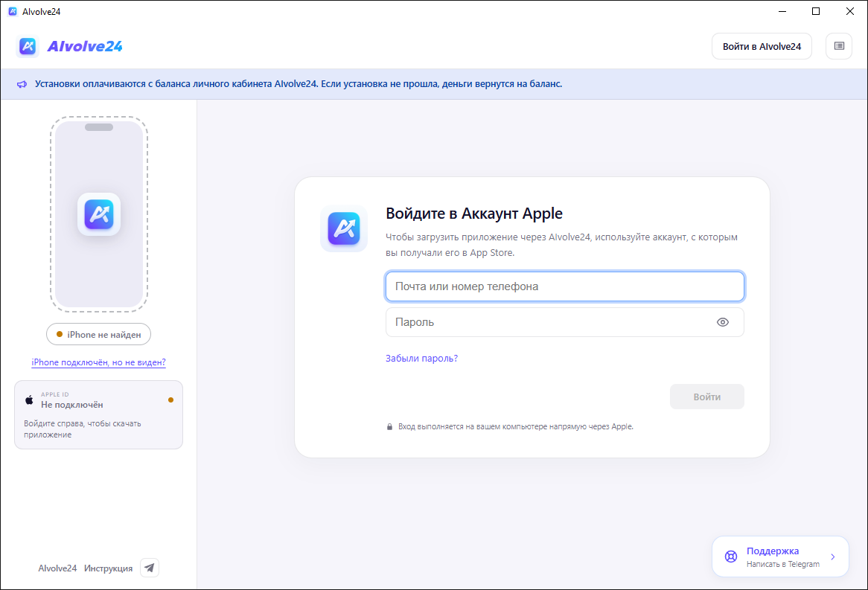The width and height of the screenshot is (868, 590).
Task: Click Войти в AIvolve24 button
Action: pos(762,46)
